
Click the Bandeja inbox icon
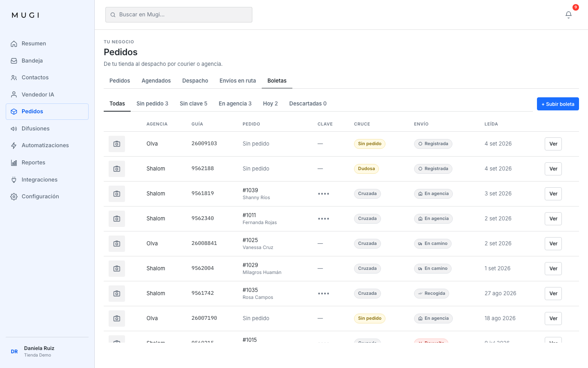click(14, 61)
